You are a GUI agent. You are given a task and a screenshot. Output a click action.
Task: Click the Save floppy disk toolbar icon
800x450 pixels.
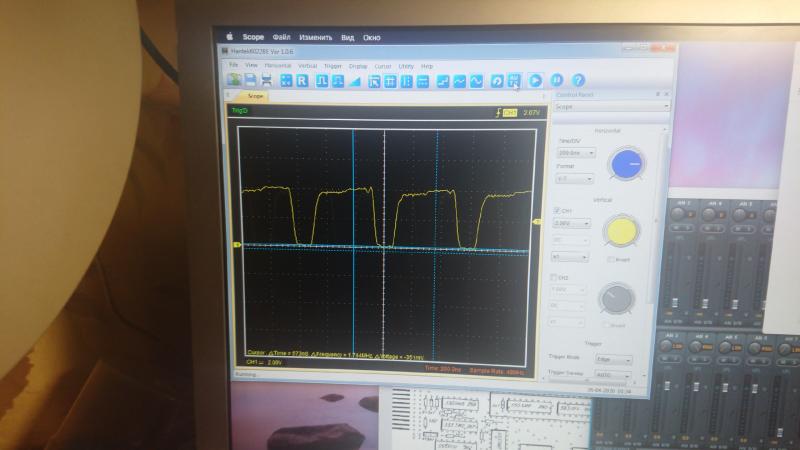click(250, 80)
